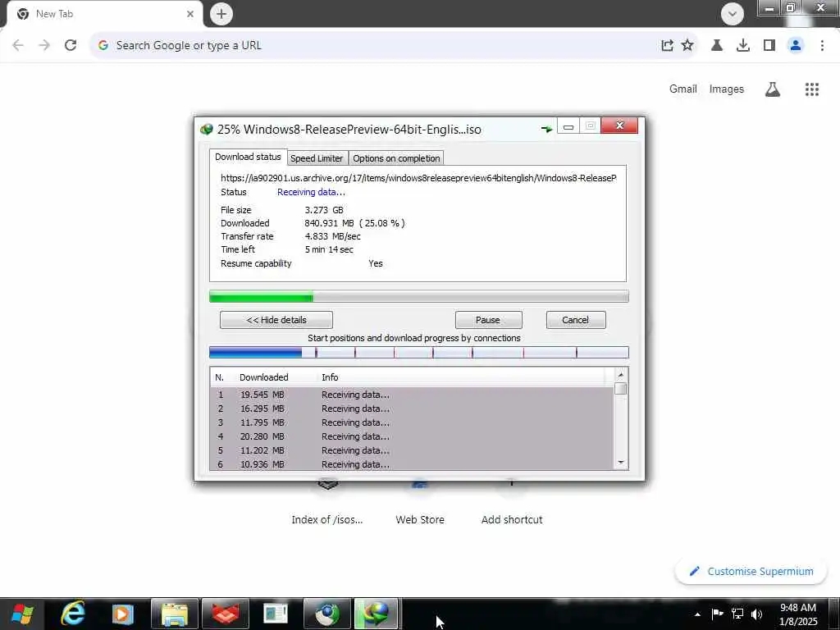This screenshot has width=840, height=630.
Task: Click the Customise Supermium button
Action: point(751,572)
